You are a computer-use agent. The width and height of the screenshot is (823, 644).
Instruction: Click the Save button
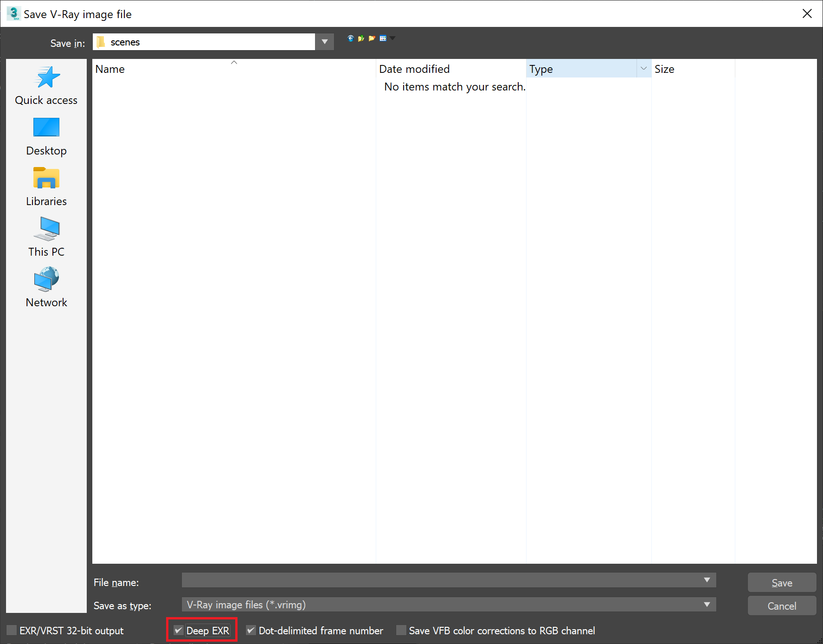(x=782, y=582)
